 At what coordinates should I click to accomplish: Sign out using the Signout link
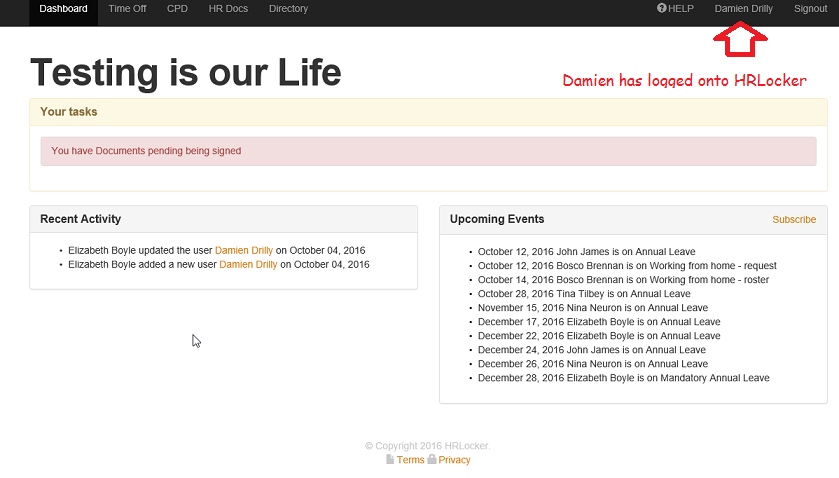click(x=810, y=9)
